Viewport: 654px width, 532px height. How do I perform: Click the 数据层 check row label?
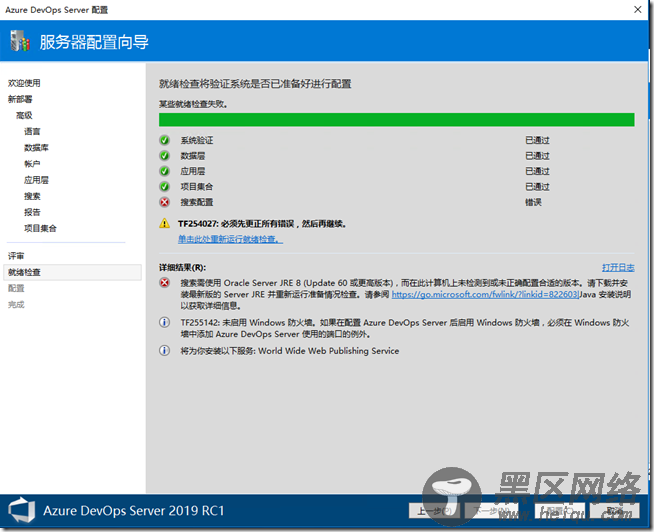193,156
